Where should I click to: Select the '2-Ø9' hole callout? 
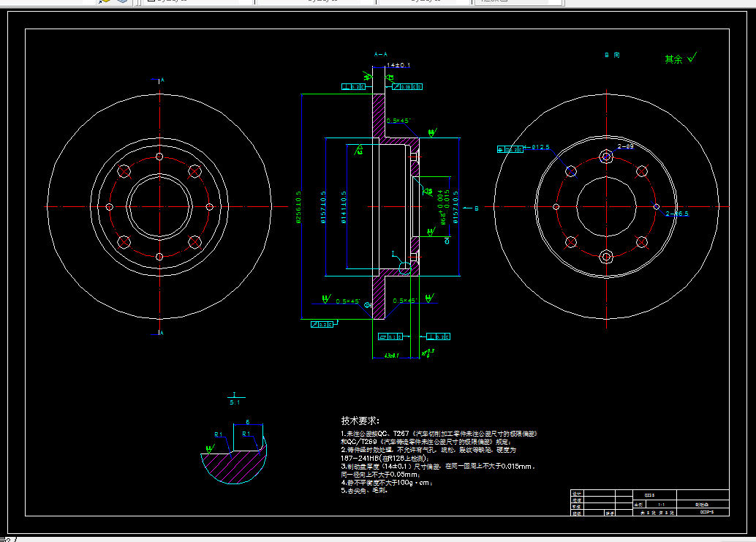625,146
